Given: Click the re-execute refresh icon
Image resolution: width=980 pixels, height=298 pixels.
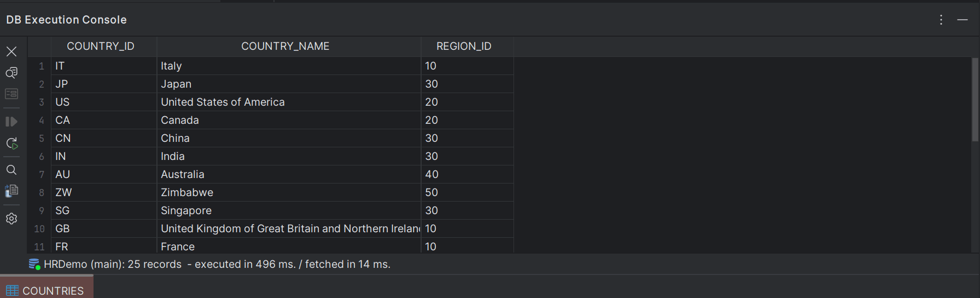Looking at the screenshot, I should [x=11, y=144].
